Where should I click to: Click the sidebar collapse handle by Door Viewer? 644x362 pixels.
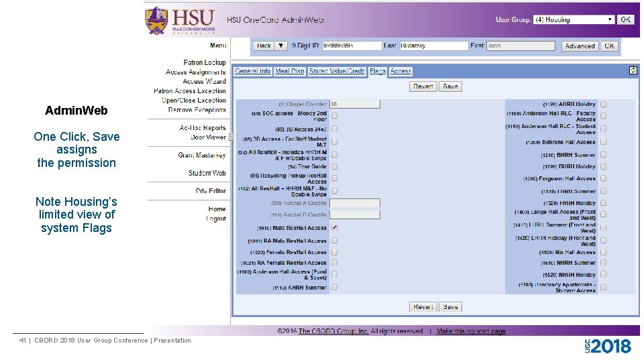[x=230, y=137]
